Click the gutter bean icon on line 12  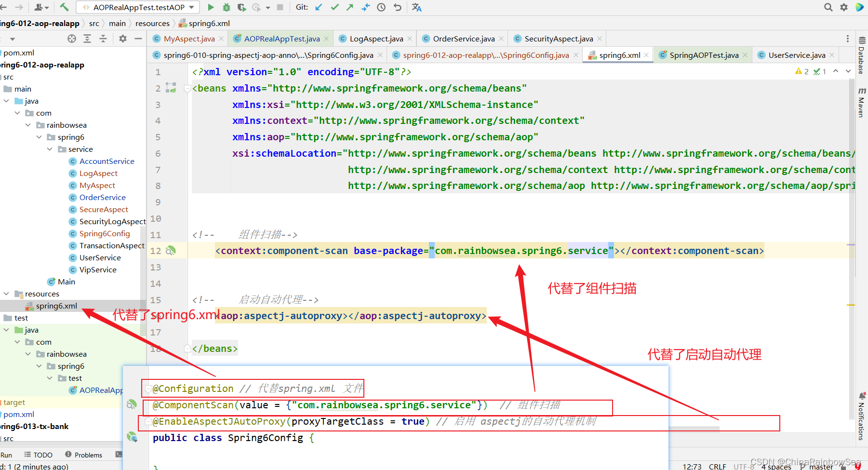pos(171,251)
